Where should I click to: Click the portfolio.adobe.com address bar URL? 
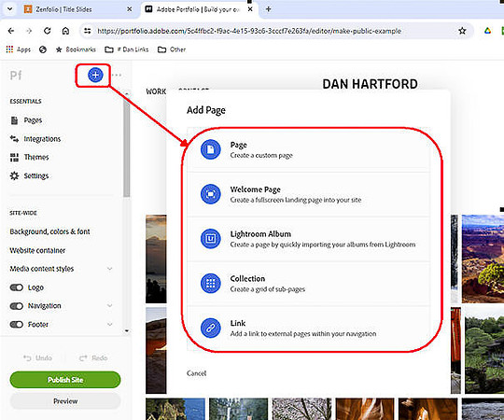[x=249, y=31]
